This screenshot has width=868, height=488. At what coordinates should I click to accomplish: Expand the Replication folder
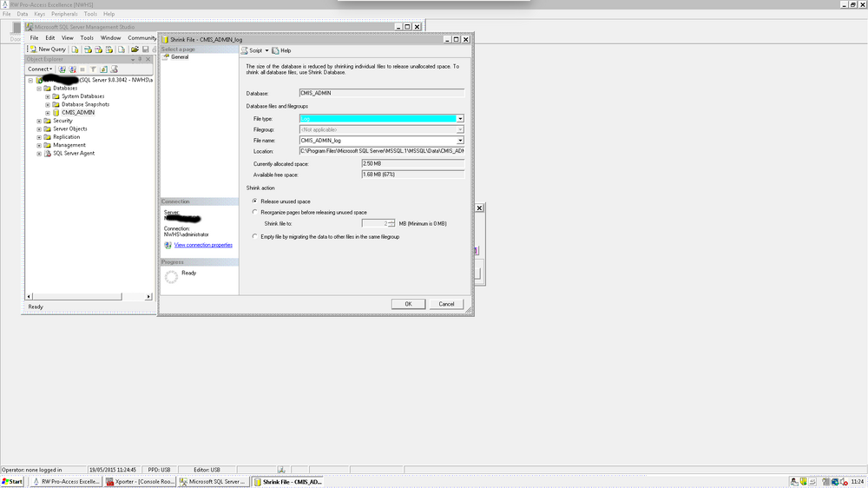point(39,137)
